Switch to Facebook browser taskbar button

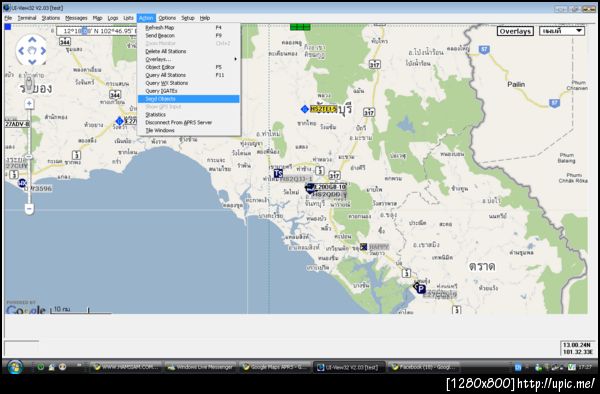[423, 367]
